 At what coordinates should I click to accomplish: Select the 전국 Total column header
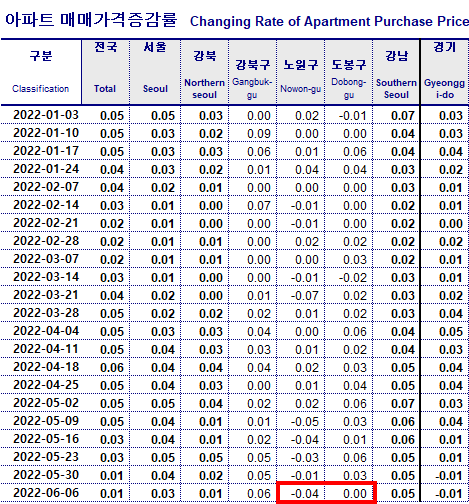click(105, 72)
